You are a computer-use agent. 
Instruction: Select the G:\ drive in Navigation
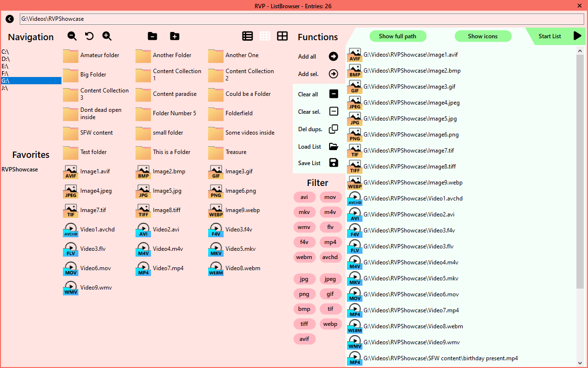click(31, 81)
